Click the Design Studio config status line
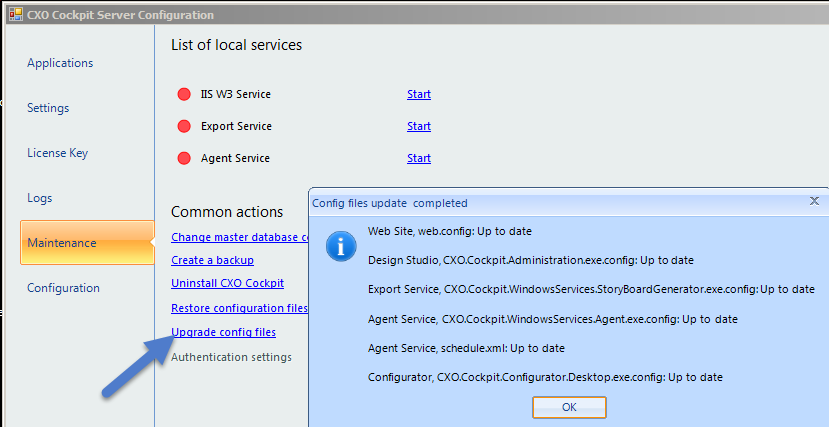 pos(531,260)
